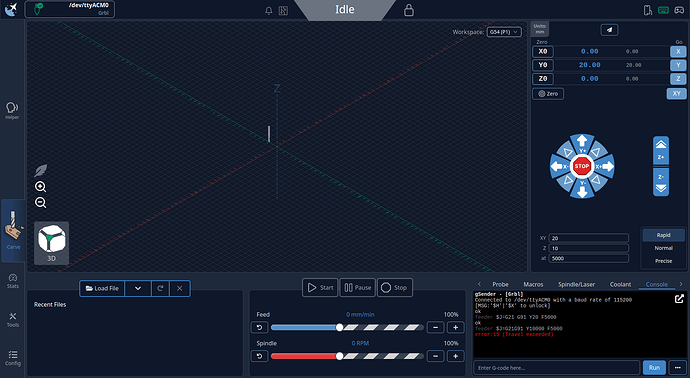Viewport: 690px width, 378px height.
Task: Expand the Load File dropdown arrow
Action: pyautogui.click(x=138, y=288)
